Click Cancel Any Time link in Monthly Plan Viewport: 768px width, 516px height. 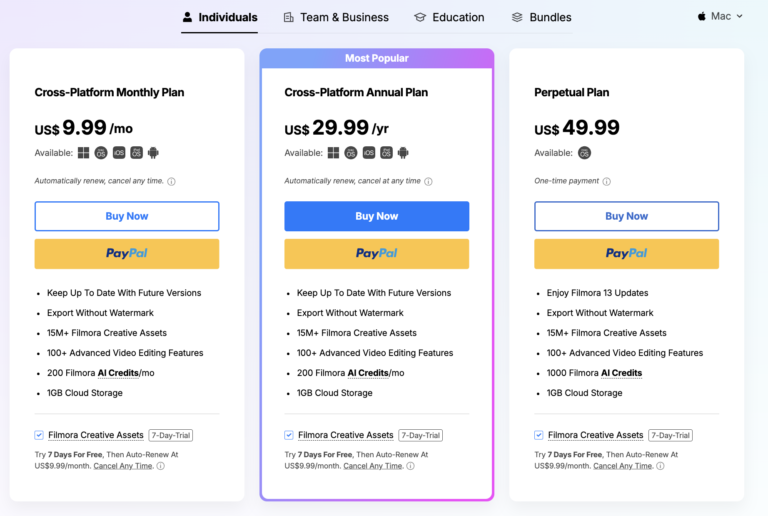(x=124, y=466)
